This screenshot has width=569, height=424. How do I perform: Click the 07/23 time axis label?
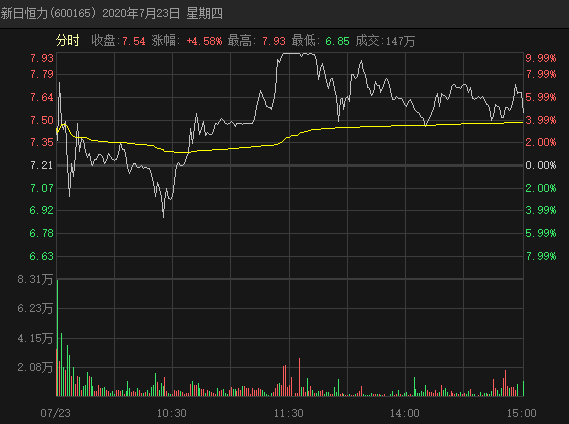coord(55,413)
